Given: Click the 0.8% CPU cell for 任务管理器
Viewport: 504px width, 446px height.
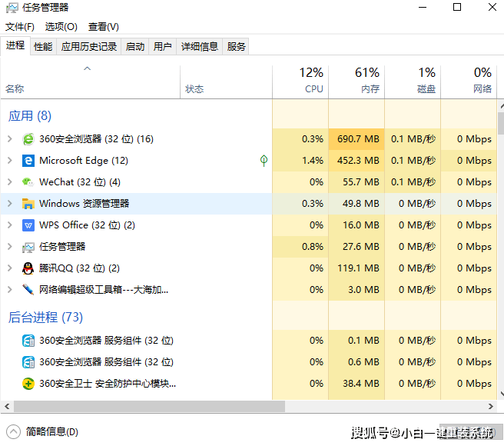Looking at the screenshot, I should point(300,247).
